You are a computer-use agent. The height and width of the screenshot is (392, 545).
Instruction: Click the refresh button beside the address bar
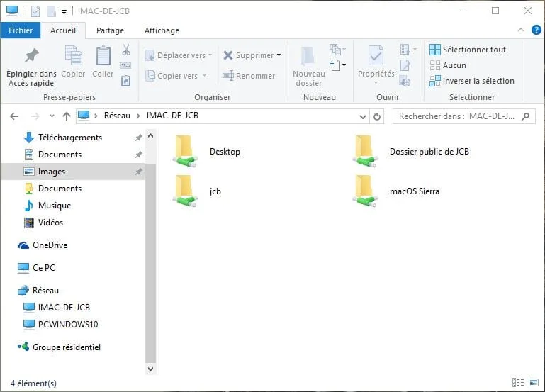[x=377, y=116]
